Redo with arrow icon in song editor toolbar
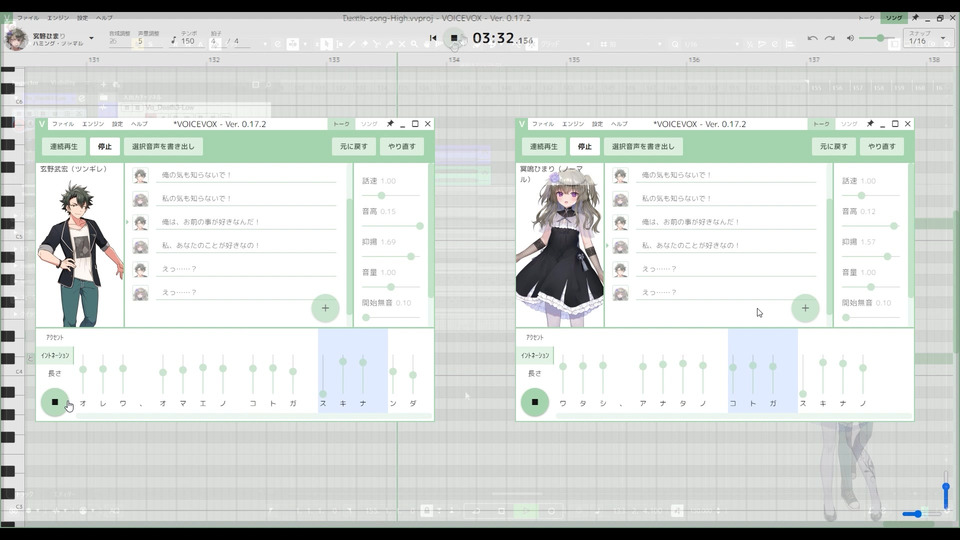Image resolution: width=960 pixels, height=540 pixels. coord(830,38)
